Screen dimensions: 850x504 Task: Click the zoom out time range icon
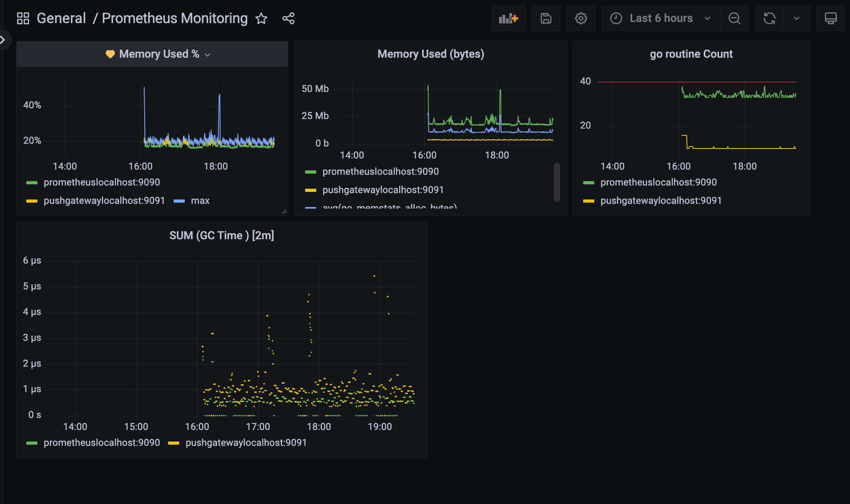[734, 18]
